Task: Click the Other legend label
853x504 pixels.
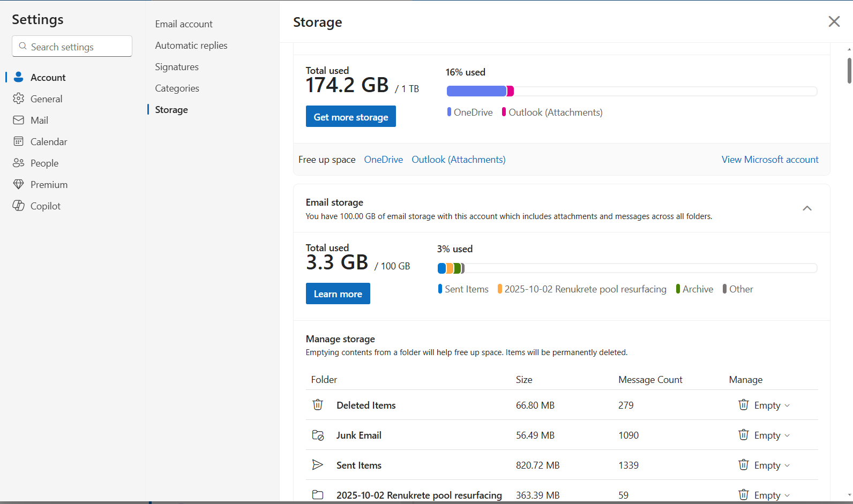Action: pyautogui.click(x=741, y=289)
